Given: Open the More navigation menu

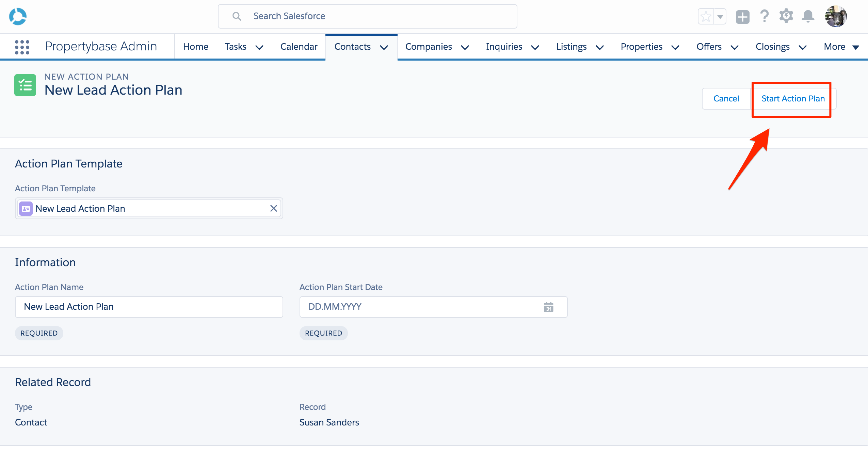Looking at the screenshot, I should (841, 47).
